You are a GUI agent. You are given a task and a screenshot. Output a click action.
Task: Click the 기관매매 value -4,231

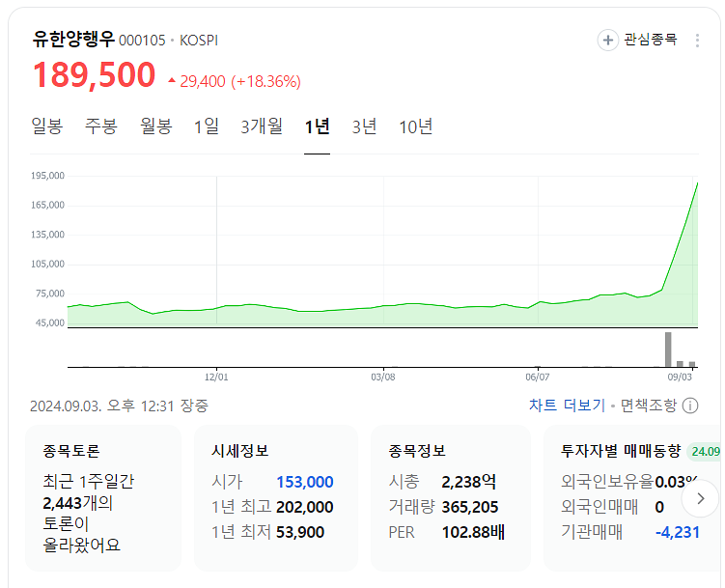coord(678,532)
